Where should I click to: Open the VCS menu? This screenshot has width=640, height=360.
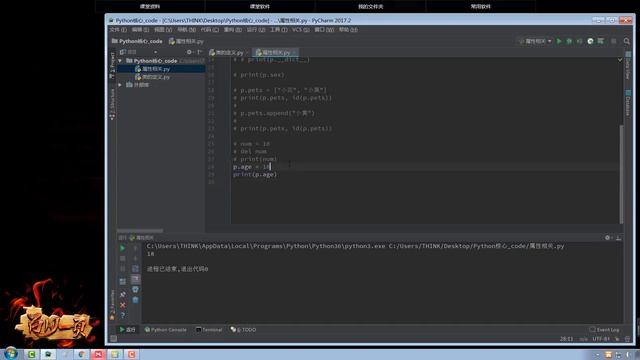(300, 30)
